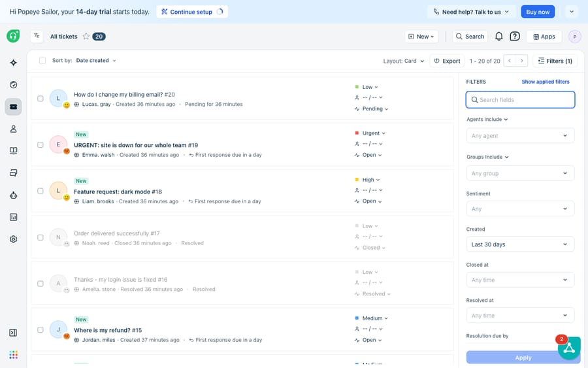Screen dimensions: 588x368
Task: Expand the Groups Include condition menu
Action: [487, 157]
